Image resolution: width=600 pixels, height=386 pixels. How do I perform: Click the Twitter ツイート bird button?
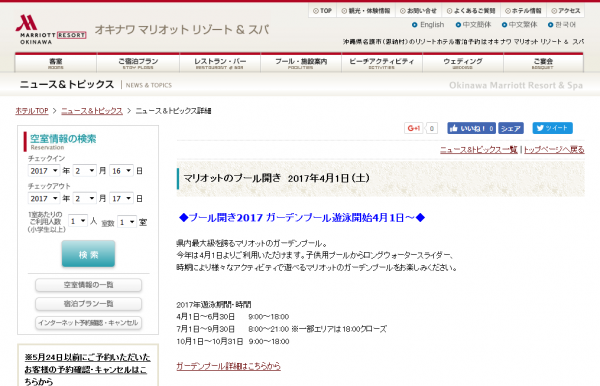click(553, 128)
